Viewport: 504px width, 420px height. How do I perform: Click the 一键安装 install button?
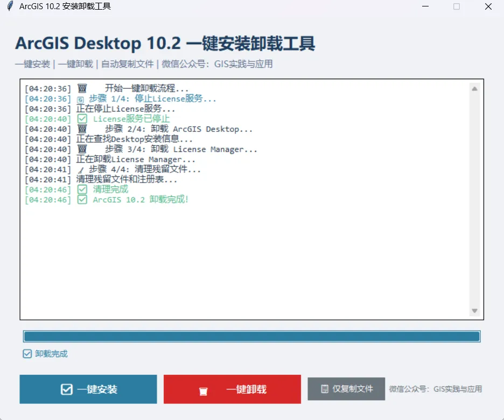88,389
